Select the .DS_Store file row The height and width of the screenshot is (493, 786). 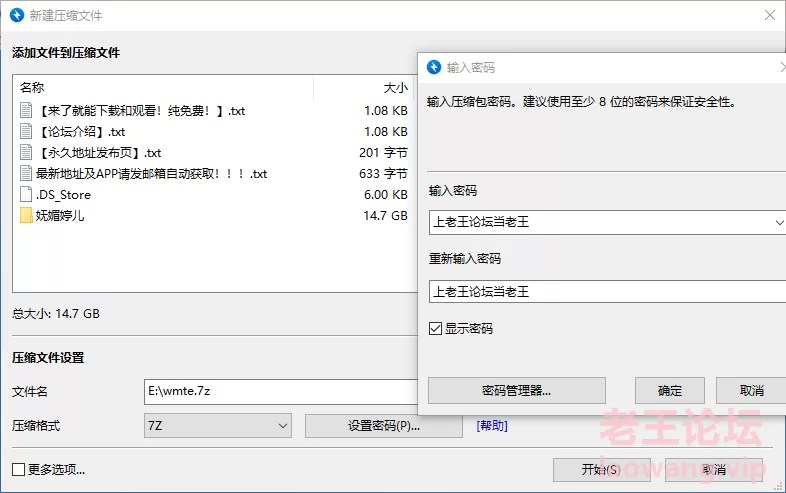pos(215,195)
